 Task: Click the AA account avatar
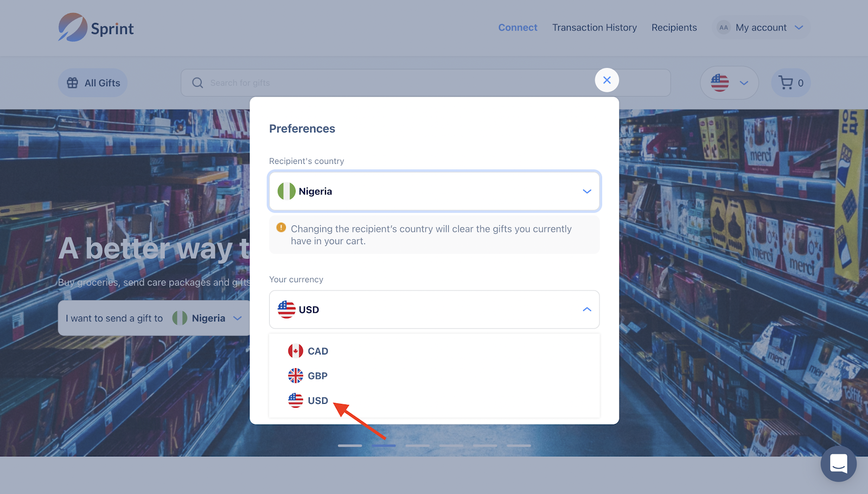click(724, 28)
